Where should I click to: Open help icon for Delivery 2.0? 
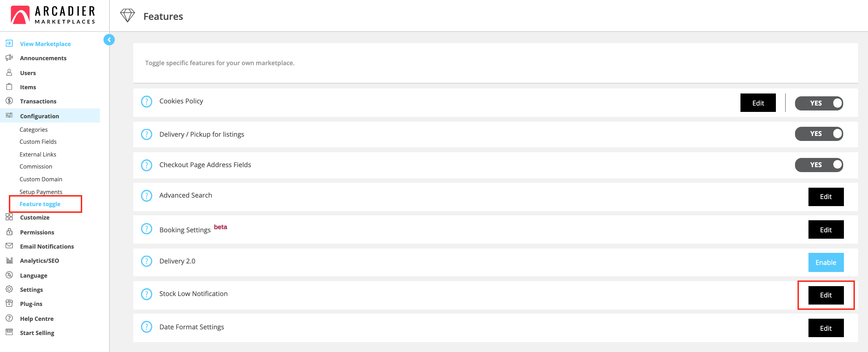tap(147, 261)
